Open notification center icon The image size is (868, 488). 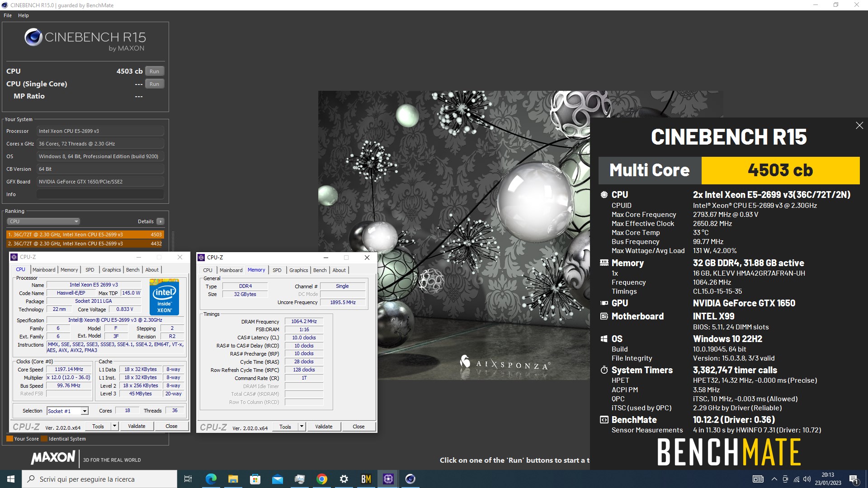coord(854,479)
